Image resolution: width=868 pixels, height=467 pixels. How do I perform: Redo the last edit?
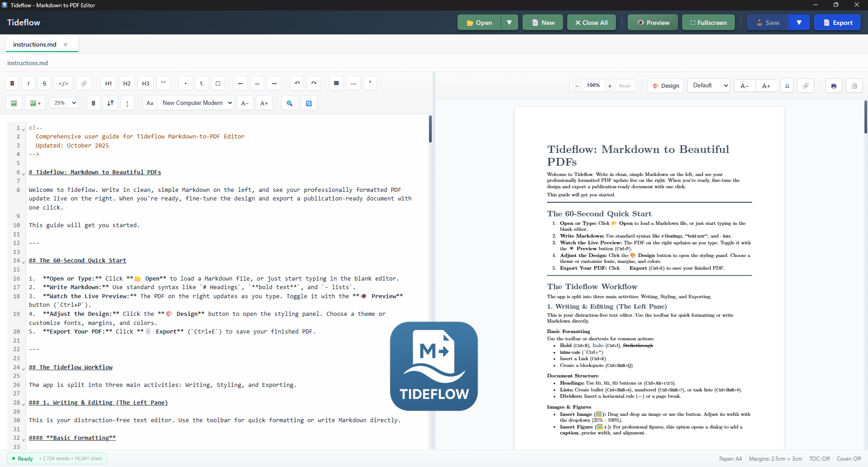(x=314, y=83)
